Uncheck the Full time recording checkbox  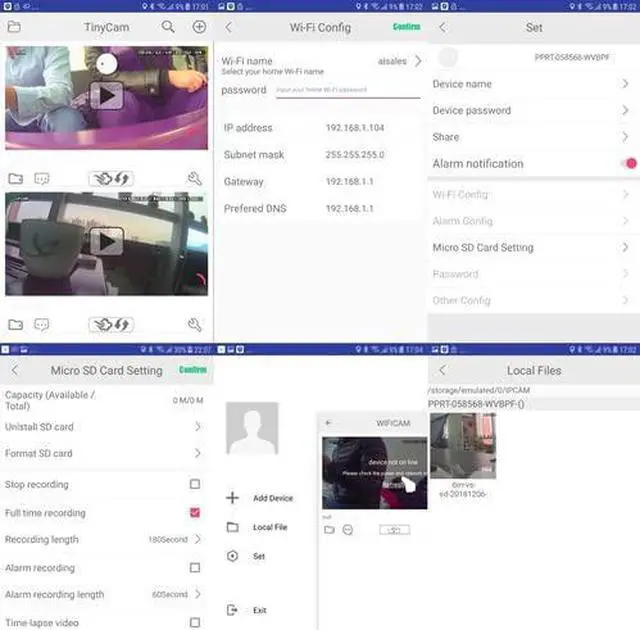pyautogui.click(x=195, y=512)
